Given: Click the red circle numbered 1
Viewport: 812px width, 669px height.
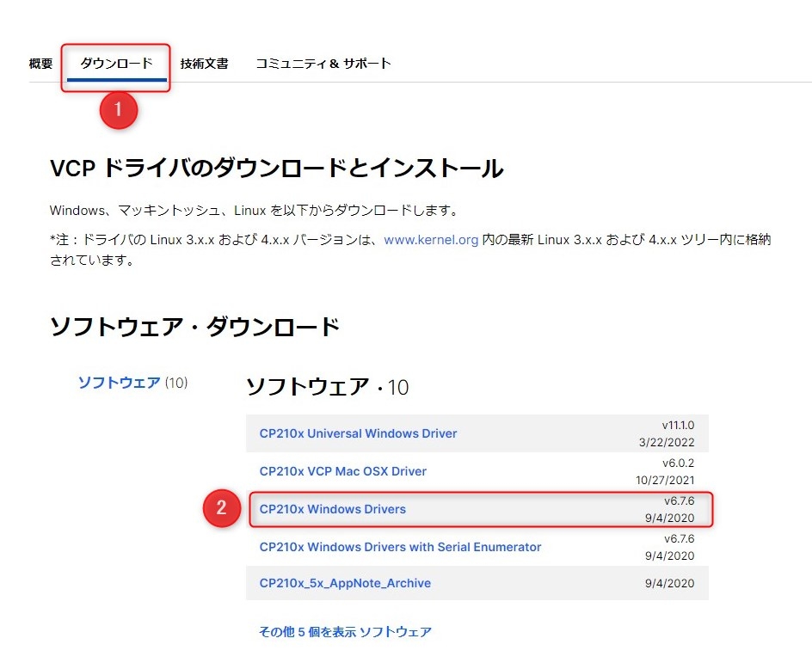Looking at the screenshot, I should pos(119,110).
